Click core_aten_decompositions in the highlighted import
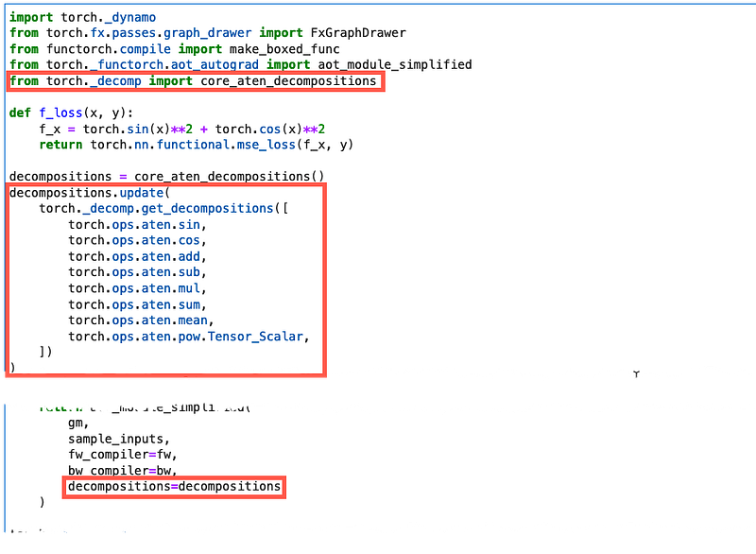The width and height of the screenshot is (756, 554). tap(288, 81)
